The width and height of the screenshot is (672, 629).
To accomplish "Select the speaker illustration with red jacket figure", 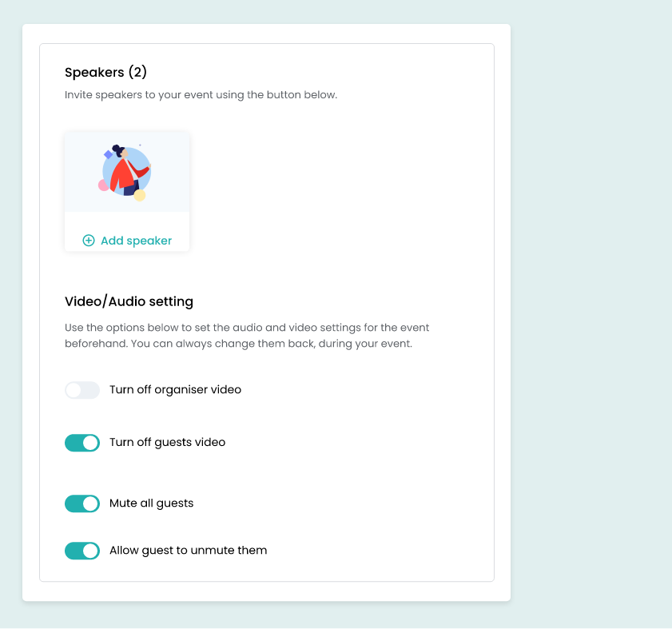I will click(x=125, y=173).
